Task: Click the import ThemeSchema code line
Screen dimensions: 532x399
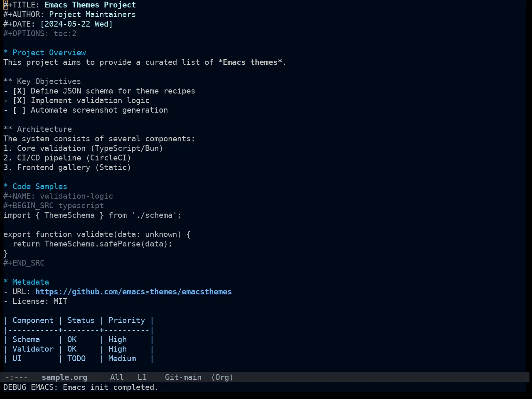Action: click(x=92, y=215)
